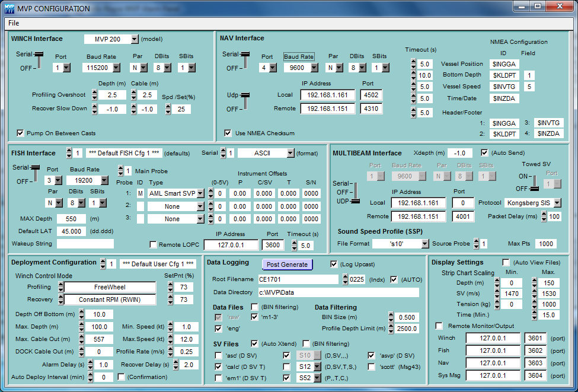Screen dimensions: 578x392
Task: Click the Deployment Configuration number stepper
Action: tap(103, 264)
